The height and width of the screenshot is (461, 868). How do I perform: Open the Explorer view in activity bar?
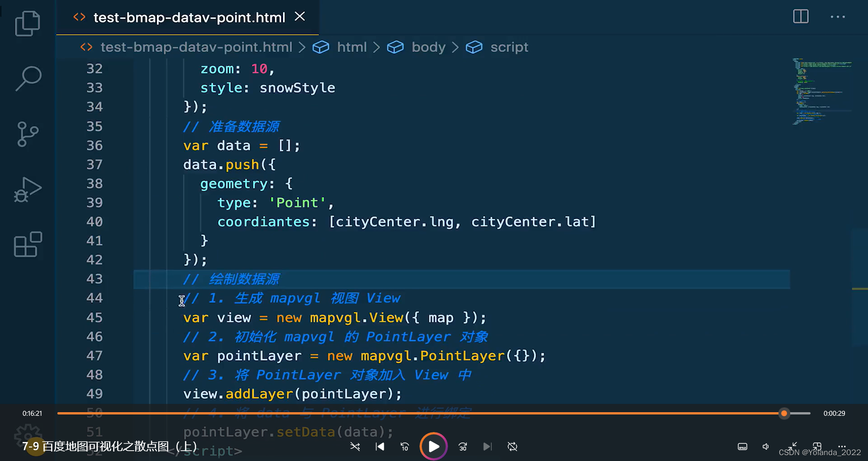point(28,24)
